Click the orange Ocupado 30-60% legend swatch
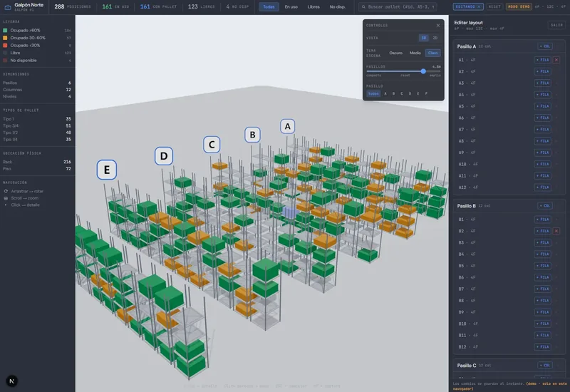The width and height of the screenshot is (570, 392). tap(5, 38)
